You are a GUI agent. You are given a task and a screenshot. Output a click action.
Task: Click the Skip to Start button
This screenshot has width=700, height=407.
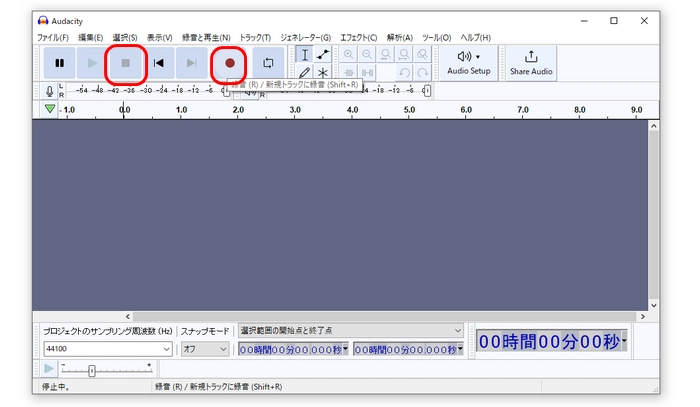159,63
